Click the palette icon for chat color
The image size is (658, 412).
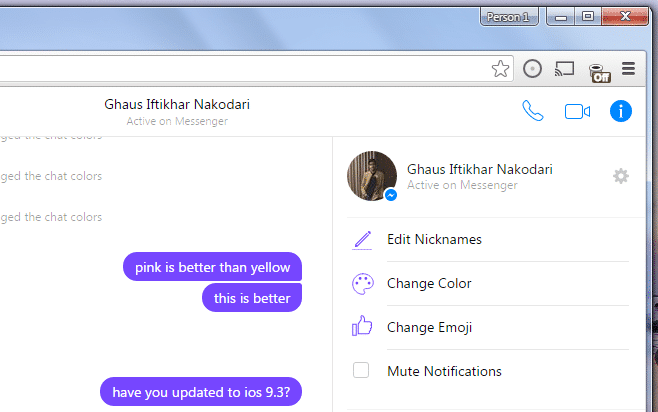pos(361,284)
